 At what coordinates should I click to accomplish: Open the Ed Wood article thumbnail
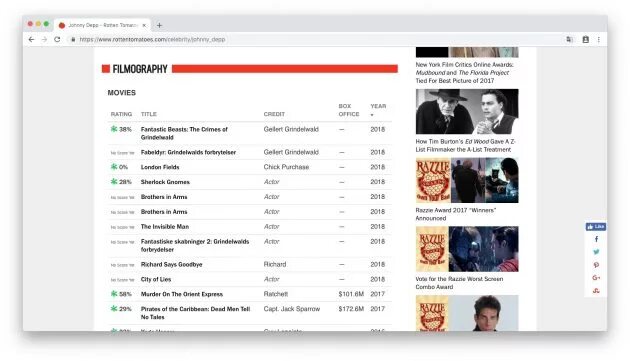[x=467, y=111]
